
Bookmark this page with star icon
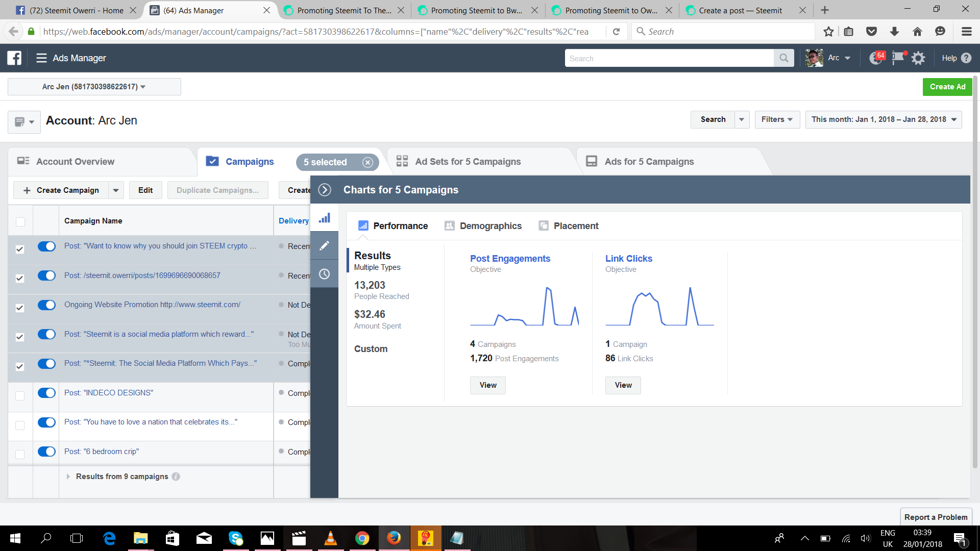pyautogui.click(x=828, y=32)
